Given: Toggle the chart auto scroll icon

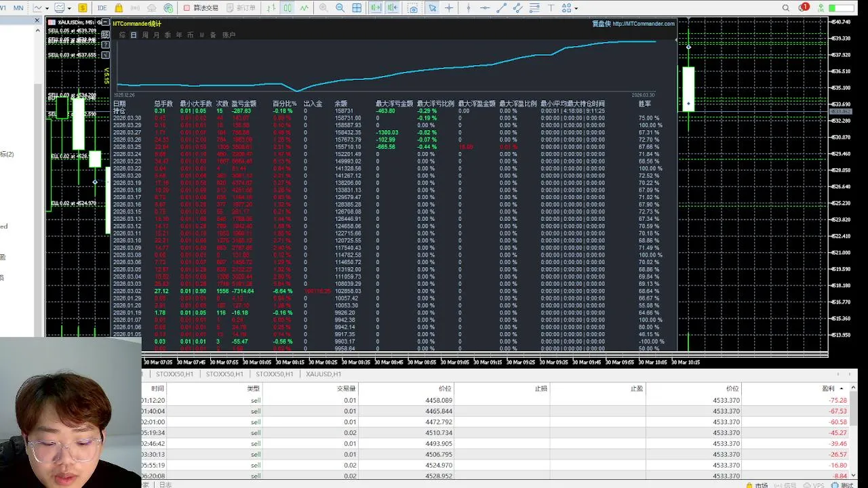Looking at the screenshot, I should [x=376, y=8].
